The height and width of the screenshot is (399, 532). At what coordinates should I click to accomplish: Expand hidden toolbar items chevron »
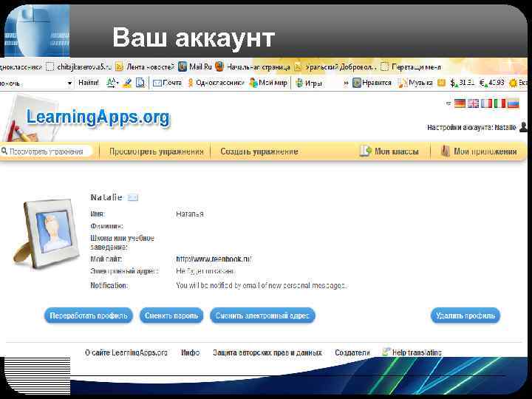tap(346, 83)
